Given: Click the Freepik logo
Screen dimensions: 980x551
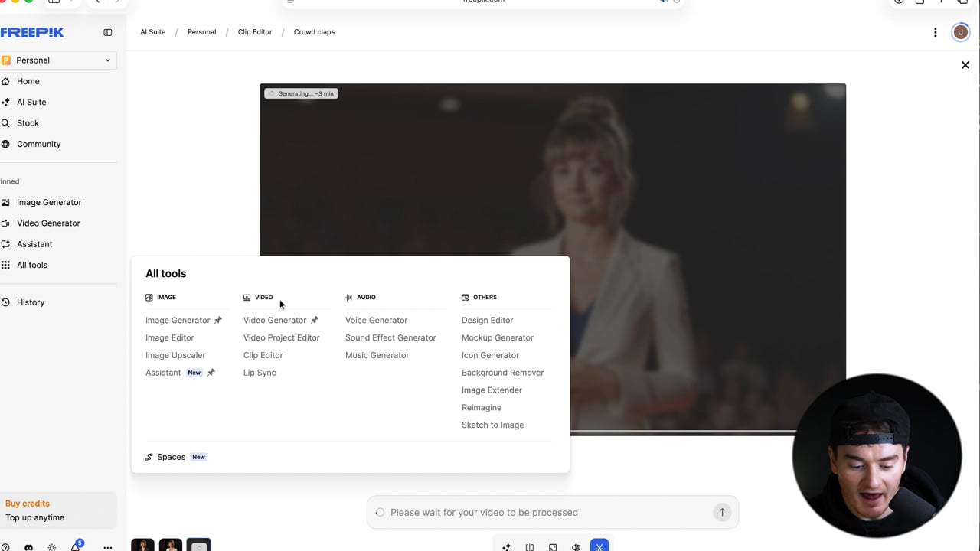Looking at the screenshot, I should click(x=31, y=32).
